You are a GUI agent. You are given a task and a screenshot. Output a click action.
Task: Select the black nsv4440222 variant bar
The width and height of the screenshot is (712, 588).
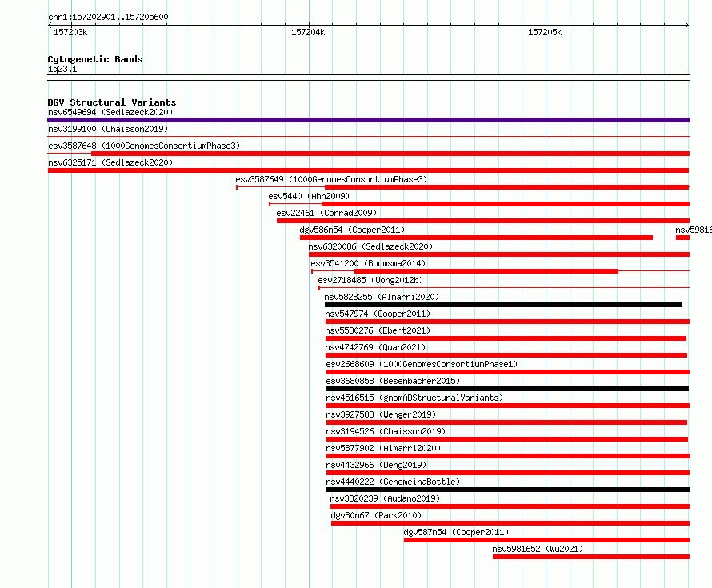pyautogui.click(x=508, y=490)
